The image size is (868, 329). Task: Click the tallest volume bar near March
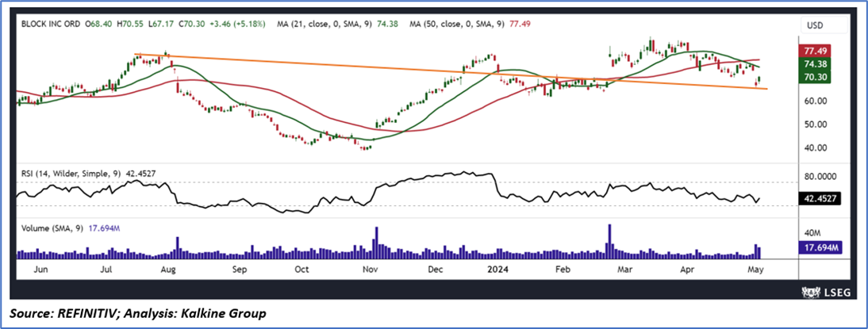pyautogui.click(x=609, y=241)
